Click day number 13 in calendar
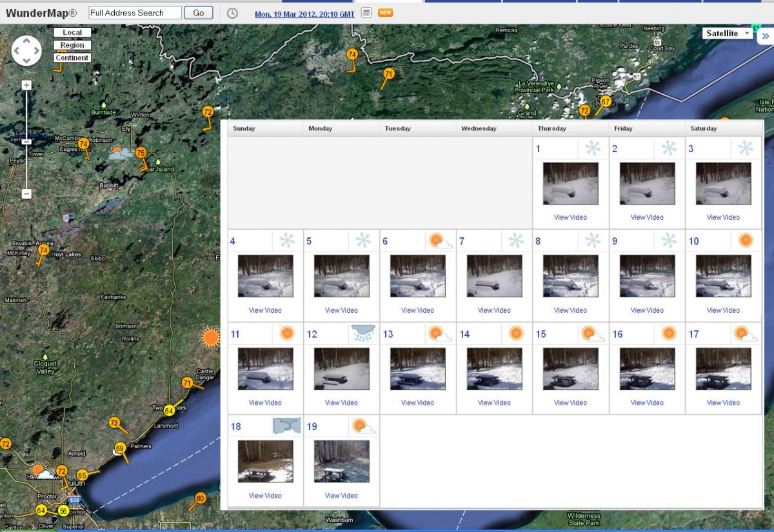774x532 pixels. (388, 334)
